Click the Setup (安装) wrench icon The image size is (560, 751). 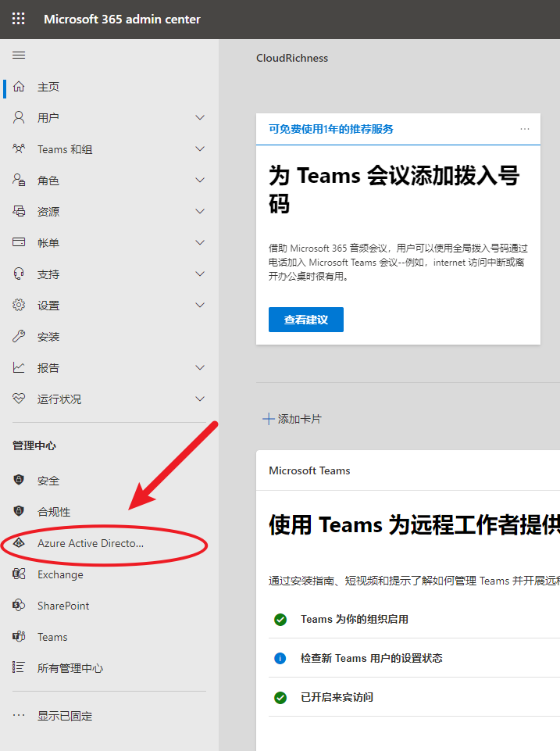pyautogui.click(x=19, y=337)
